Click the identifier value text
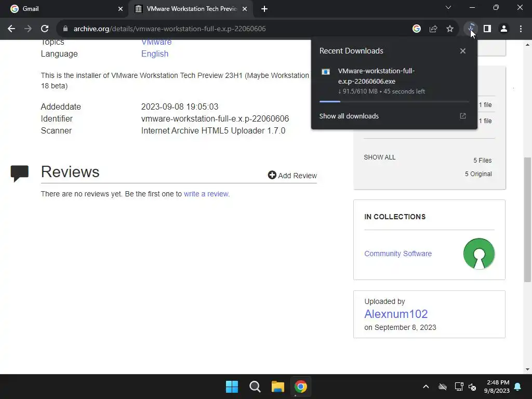 tap(215, 119)
